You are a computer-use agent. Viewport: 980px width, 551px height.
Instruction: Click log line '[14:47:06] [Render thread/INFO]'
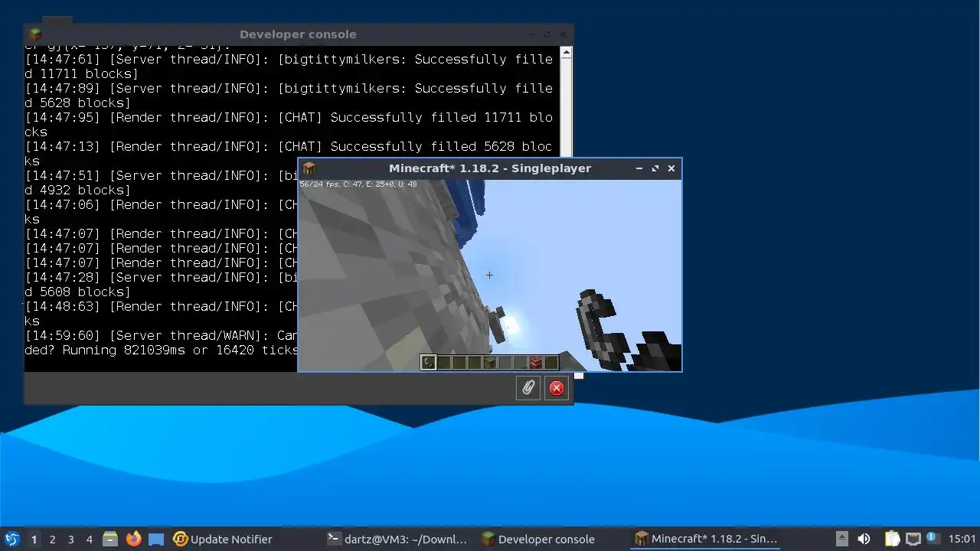[161, 204]
